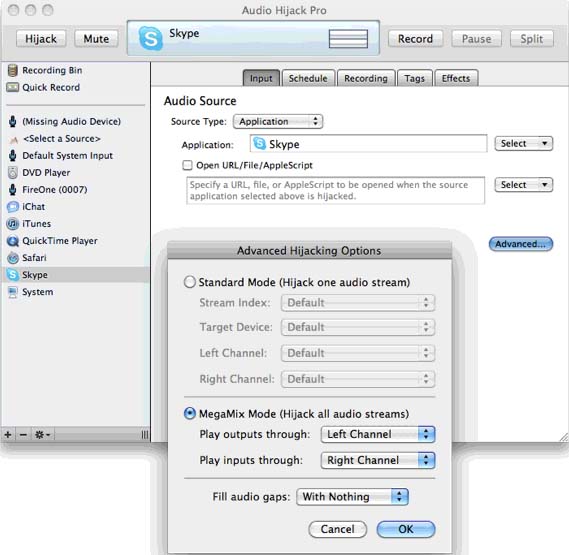Open the Play outputs through dropdown
Image resolution: width=569 pixels, height=555 pixels.
(x=378, y=434)
